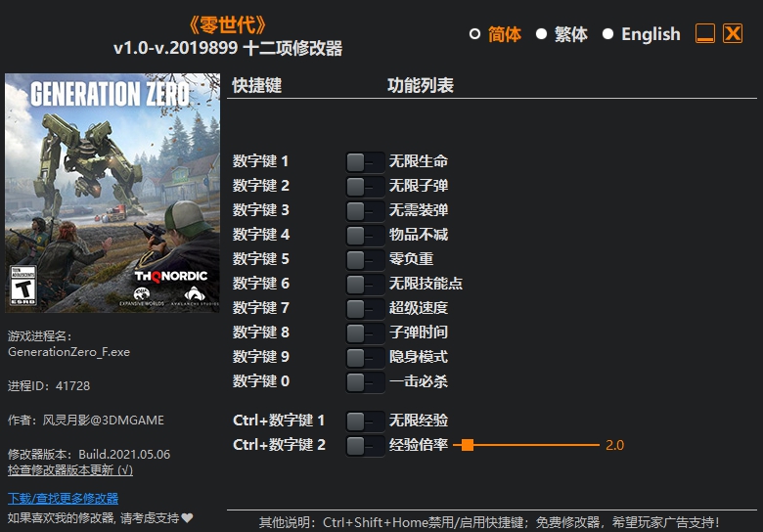Click the Ctrl+数字键 2 hotkey label

(x=279, y=444)
